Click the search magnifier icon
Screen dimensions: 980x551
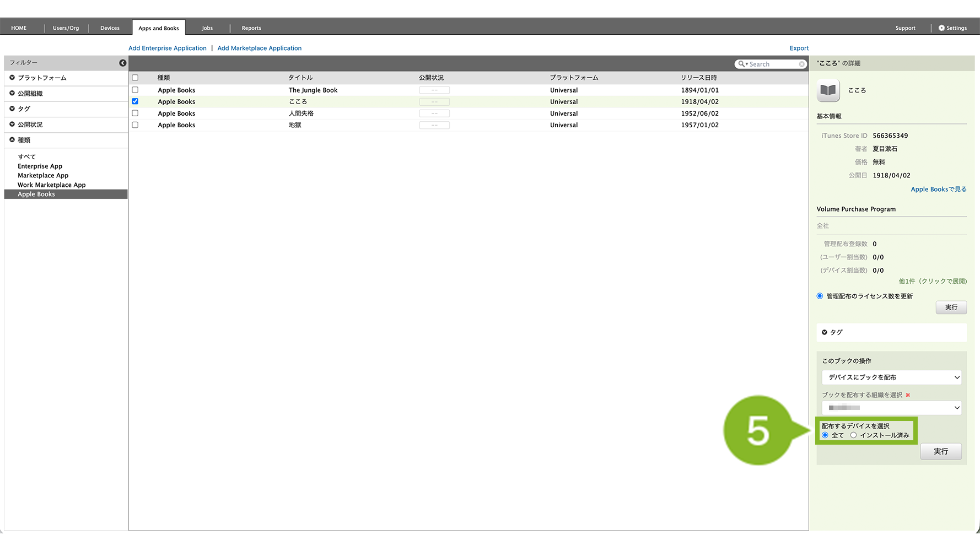click(742, 64)
